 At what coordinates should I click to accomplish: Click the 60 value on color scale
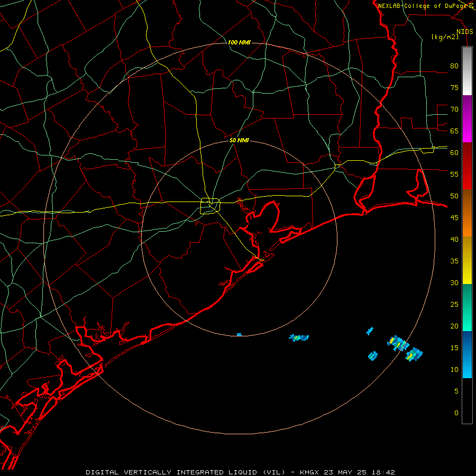454,153
